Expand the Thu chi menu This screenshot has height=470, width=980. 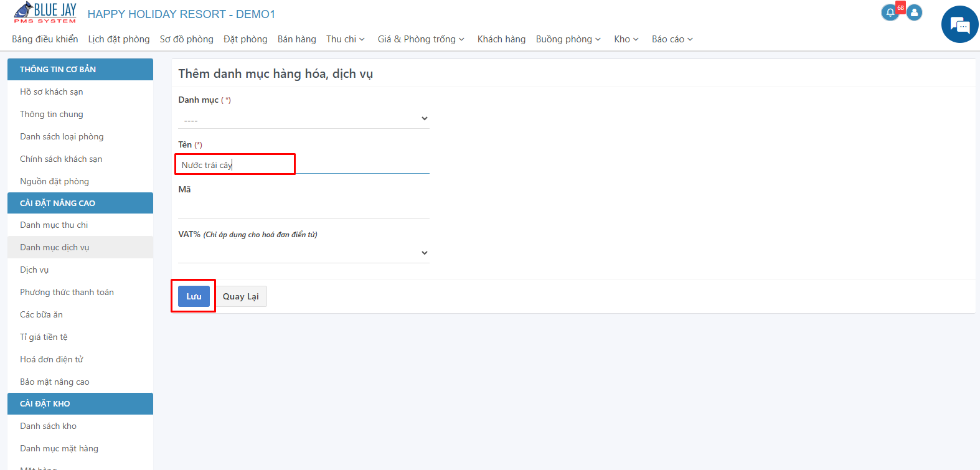click(x=346, y=39)
